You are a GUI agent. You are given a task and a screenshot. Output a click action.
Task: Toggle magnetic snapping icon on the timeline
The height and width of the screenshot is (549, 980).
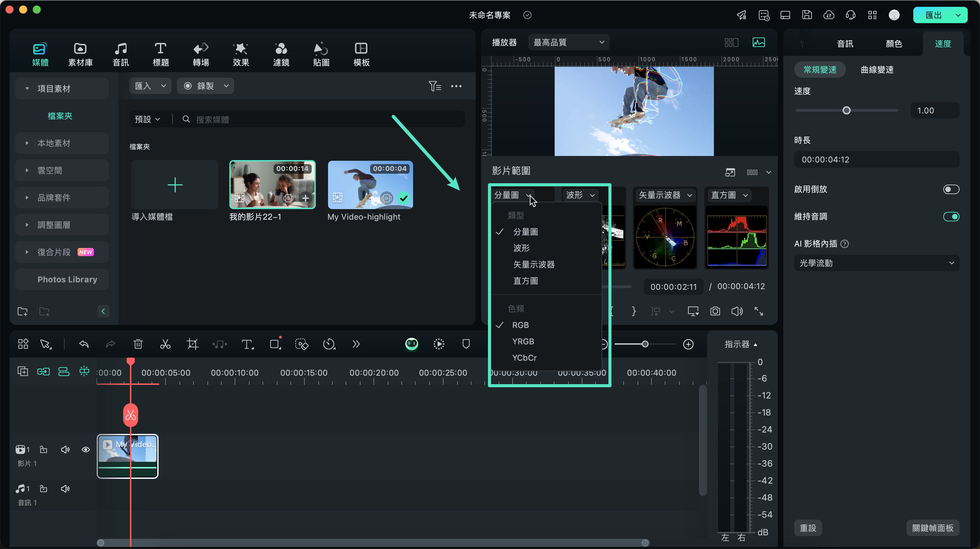tap(84, 371)
